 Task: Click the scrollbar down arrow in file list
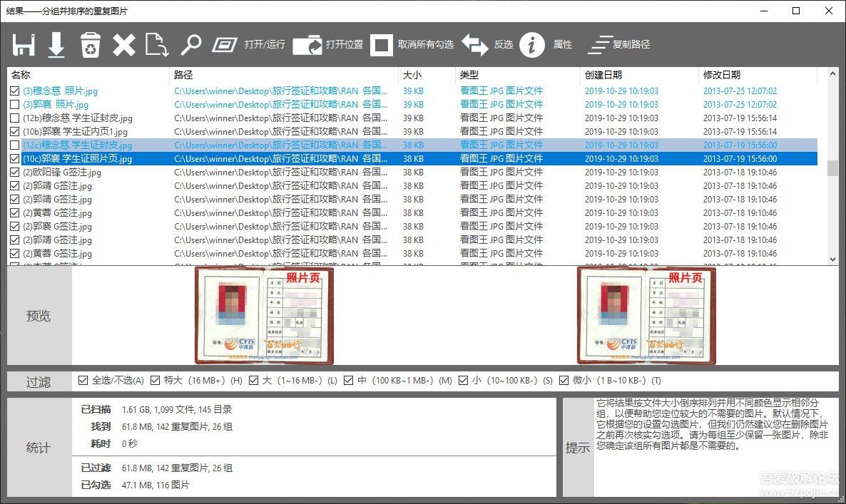832,259
